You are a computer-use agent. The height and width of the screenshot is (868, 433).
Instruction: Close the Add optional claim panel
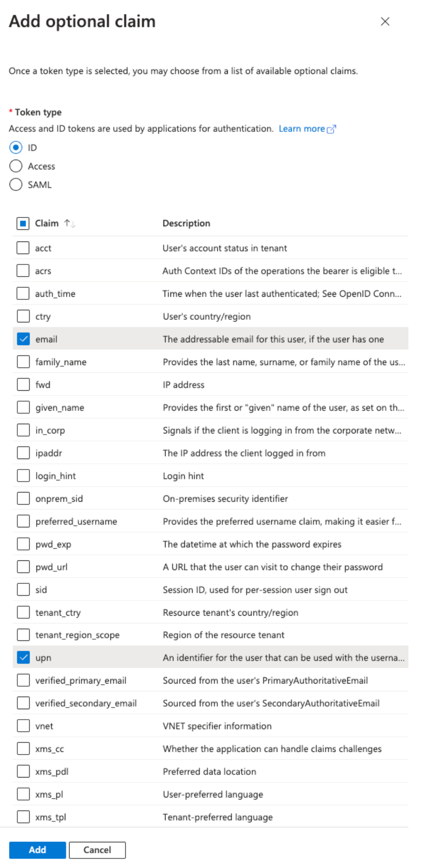point(385,21)
